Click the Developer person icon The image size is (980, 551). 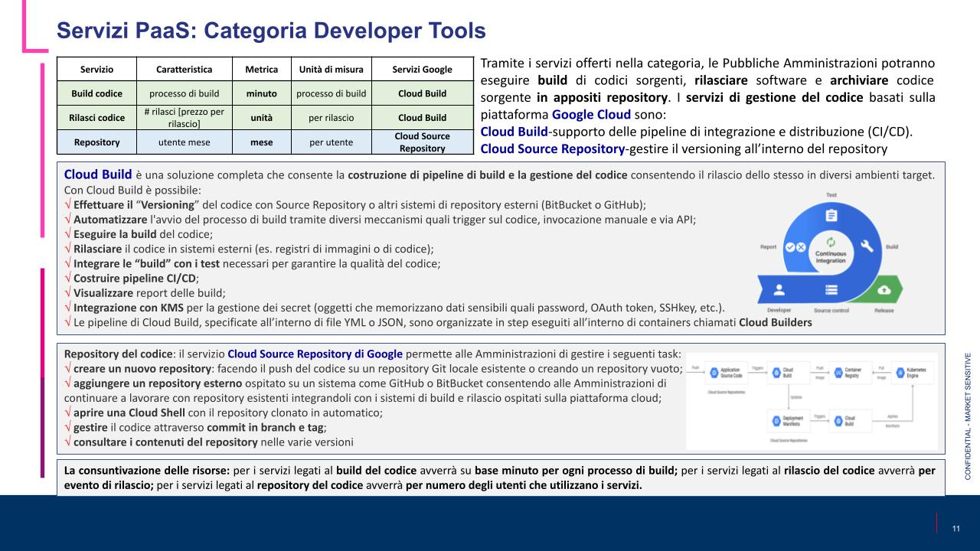pyautogui.click(x=779, y=289)
